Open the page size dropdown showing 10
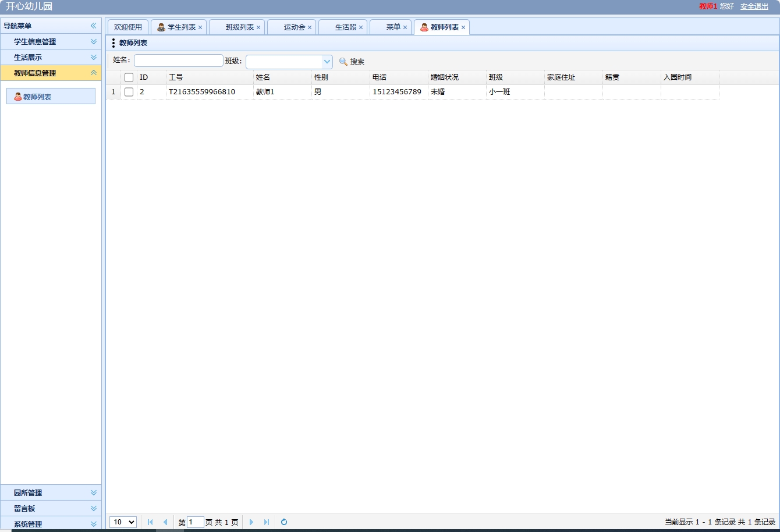The height and width of the screenshot is (532, 780). coord(122,522)
